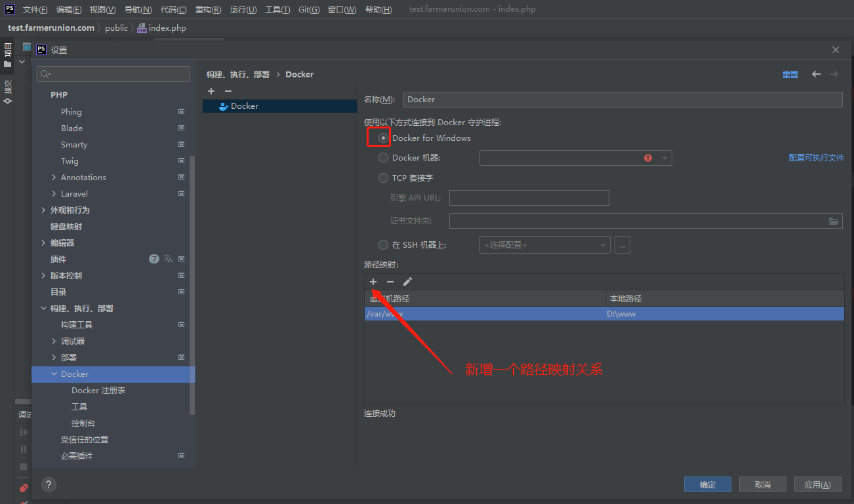Select 受信任的位置 in settings tree

[85, 440]
